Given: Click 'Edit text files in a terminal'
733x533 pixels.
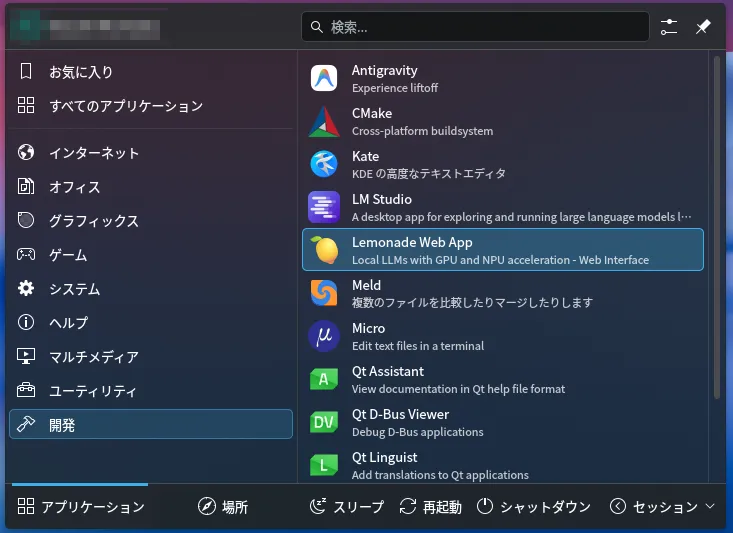Looking at the screenshot, I should point(418,346).
